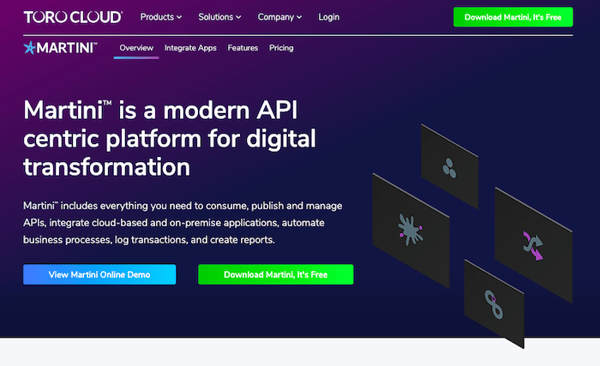Click the Toro Cloud logo
600x366 pixels.
click(x=73, y=17)
